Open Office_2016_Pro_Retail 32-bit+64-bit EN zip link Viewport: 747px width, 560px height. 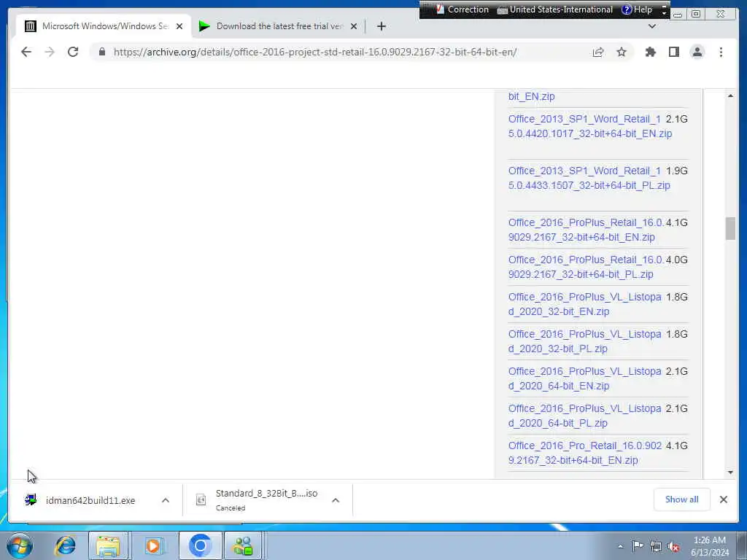584,452
